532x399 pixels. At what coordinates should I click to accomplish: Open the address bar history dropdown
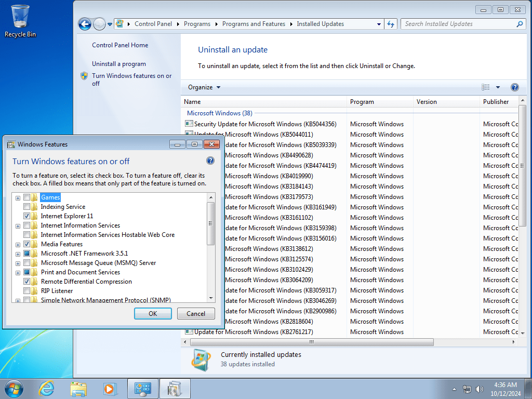379,24
